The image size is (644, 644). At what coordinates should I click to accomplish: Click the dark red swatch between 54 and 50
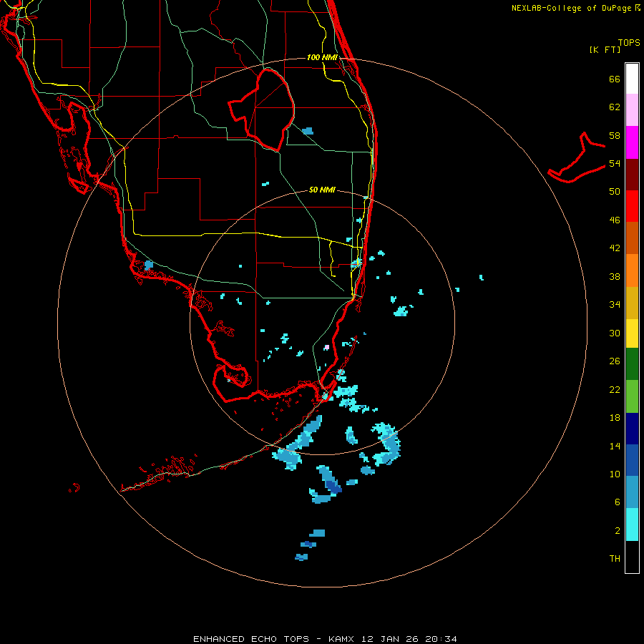click(x=632, y=174)
